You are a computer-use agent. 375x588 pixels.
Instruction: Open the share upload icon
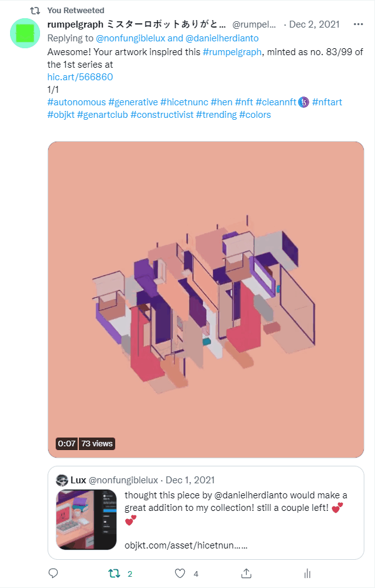pos(246,573)
